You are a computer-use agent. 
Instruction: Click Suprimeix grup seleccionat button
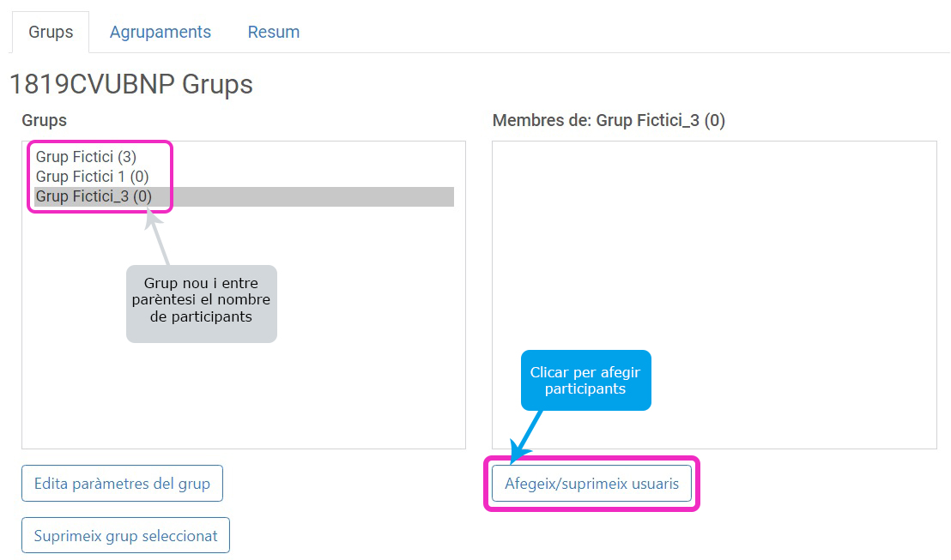pyautogui.click(x=125, y=536)
